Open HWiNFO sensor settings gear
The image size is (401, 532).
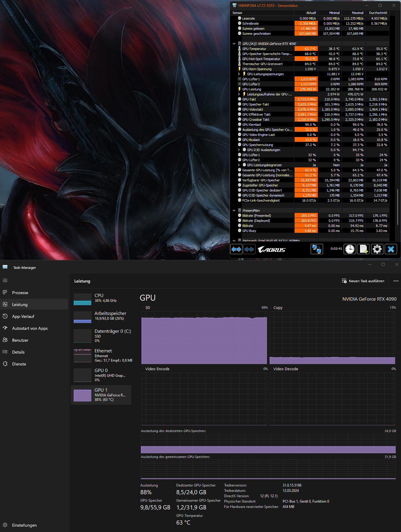click(x=377, y=249)
